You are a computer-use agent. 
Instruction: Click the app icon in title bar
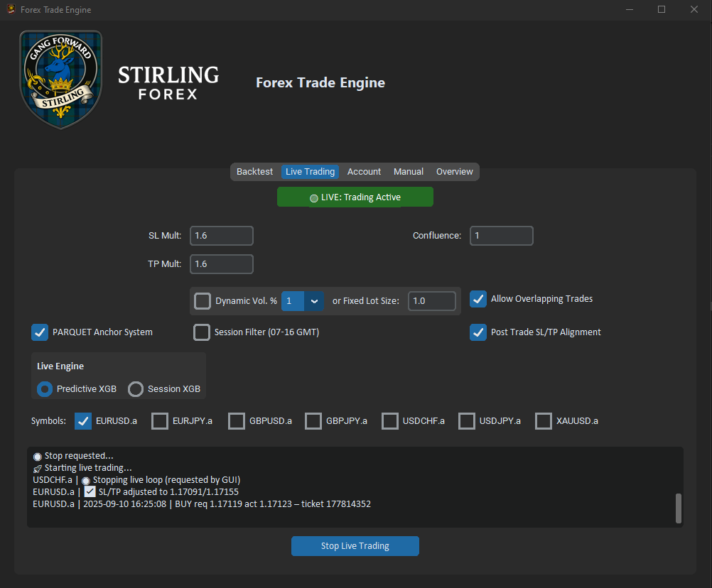point(11,10)
